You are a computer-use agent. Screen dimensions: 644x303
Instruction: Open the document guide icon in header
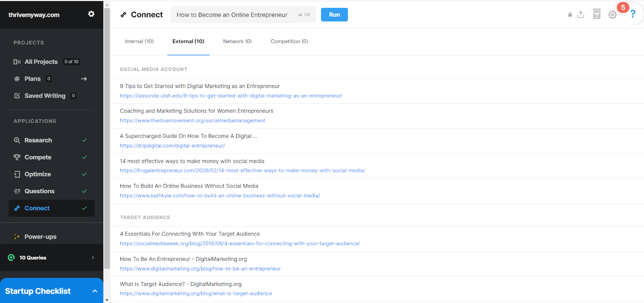pyautogui.click(x=597, y=14)
